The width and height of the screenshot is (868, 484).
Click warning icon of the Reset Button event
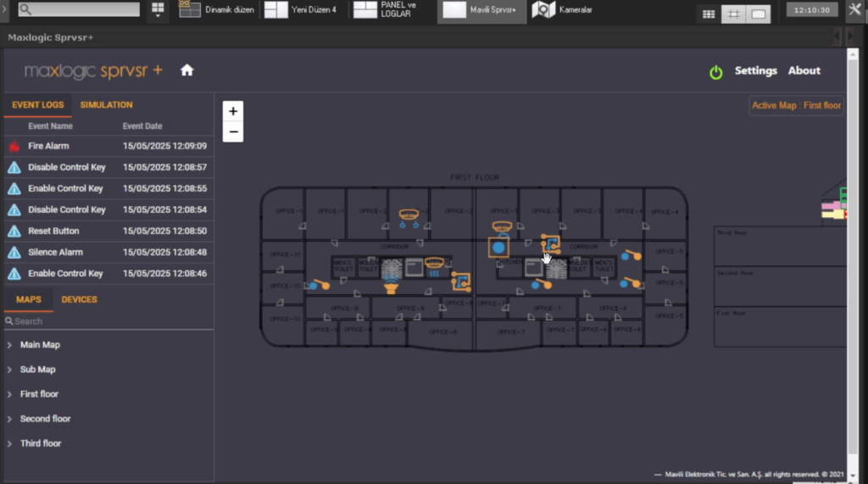(x=14, y=231)
